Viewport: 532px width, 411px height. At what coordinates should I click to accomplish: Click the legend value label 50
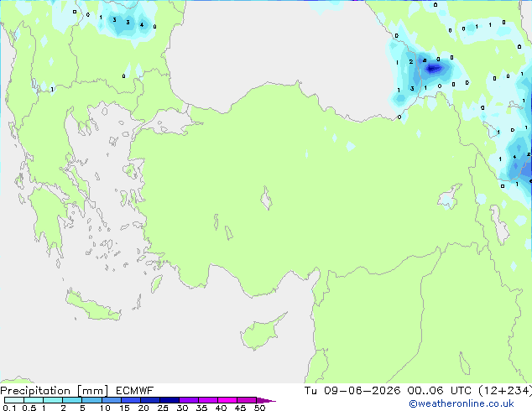pos(259,408)
